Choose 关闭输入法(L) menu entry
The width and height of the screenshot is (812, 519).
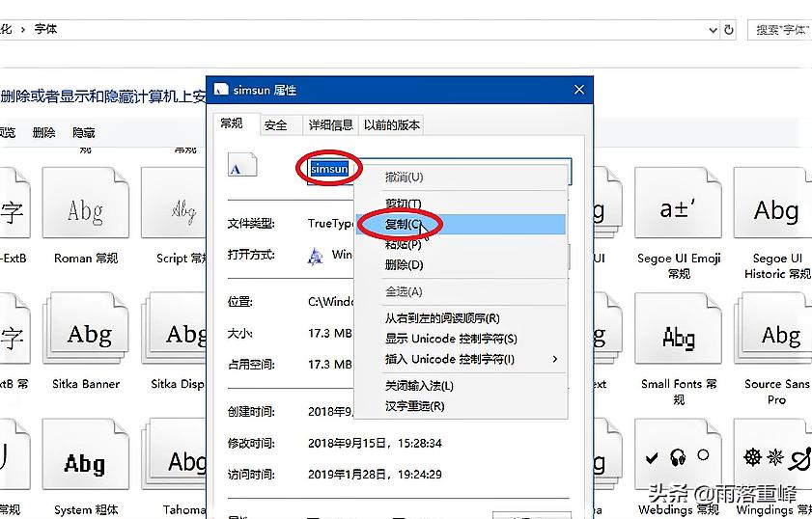coord(461,386)
